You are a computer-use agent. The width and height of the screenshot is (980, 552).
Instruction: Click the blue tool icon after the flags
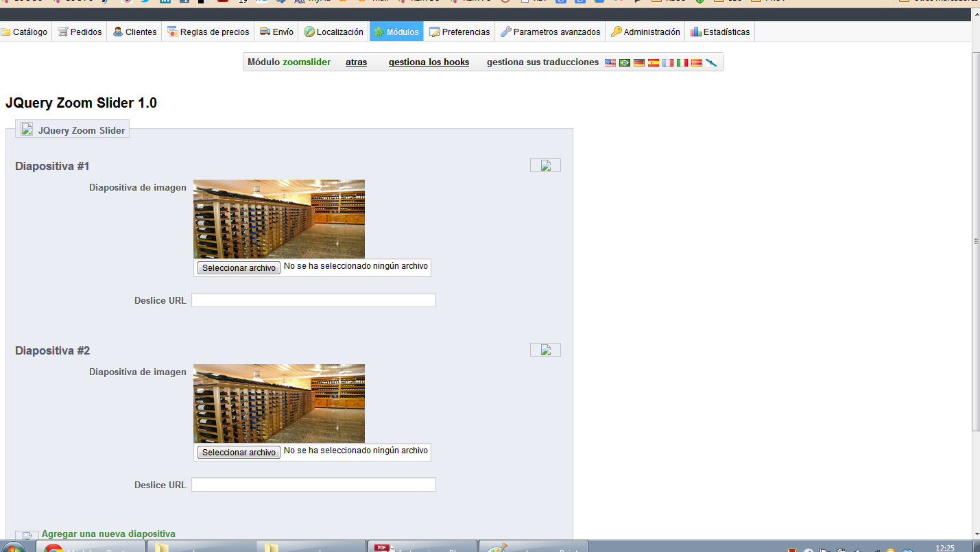click(711, 62)
